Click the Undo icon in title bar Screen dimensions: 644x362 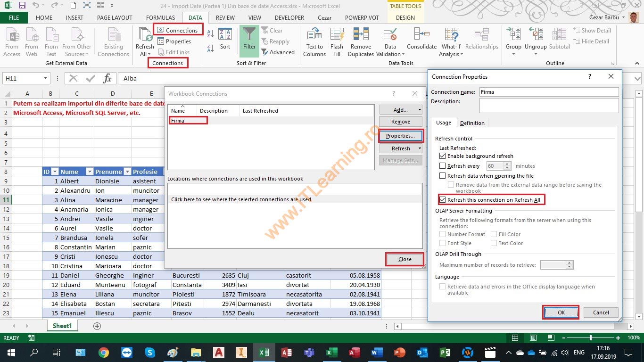coord(36,6)
